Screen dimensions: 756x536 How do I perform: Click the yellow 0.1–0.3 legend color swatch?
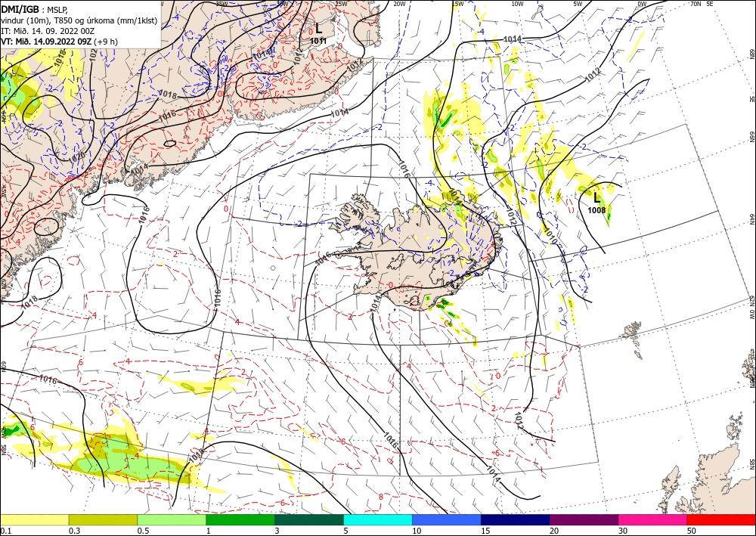[34, 519]
